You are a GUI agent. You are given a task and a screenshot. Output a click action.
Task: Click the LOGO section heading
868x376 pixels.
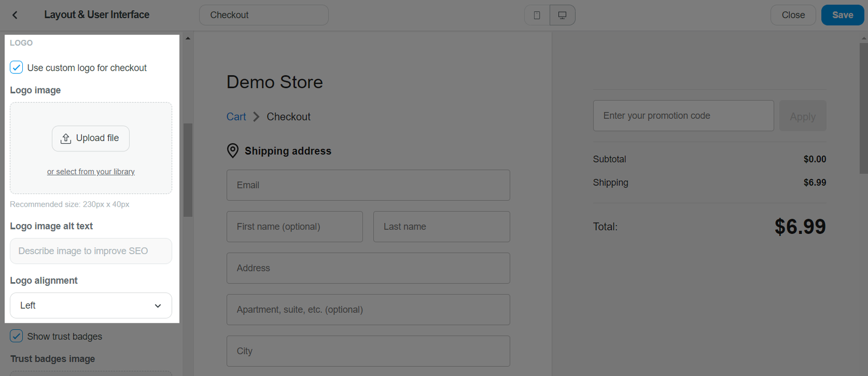pyautogui.click(x=21, y=43)
